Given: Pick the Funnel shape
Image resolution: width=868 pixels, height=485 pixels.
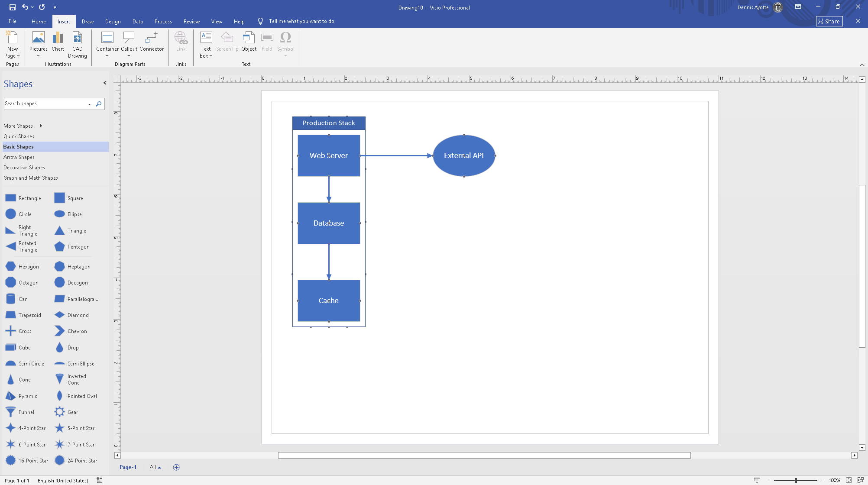Looking at the screenshot, I should point(19,412).
